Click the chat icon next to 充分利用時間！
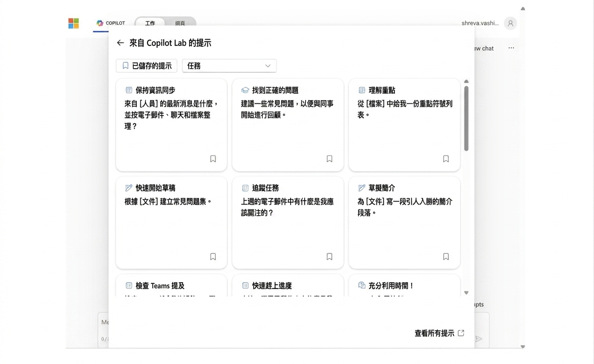The height and width of the screenshot is (364, 594). (x=362, y=285)
